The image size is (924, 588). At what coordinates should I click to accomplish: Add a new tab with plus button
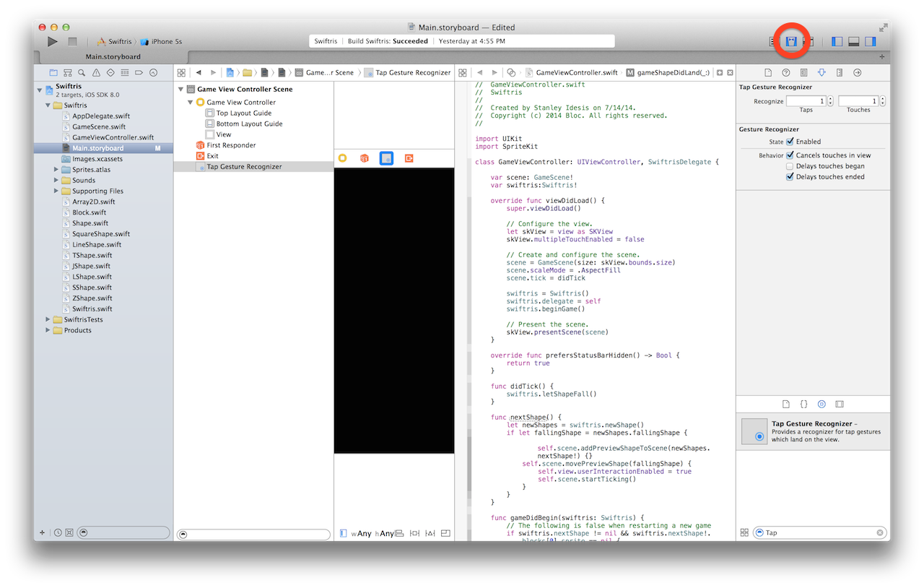[x=881, y=57]
